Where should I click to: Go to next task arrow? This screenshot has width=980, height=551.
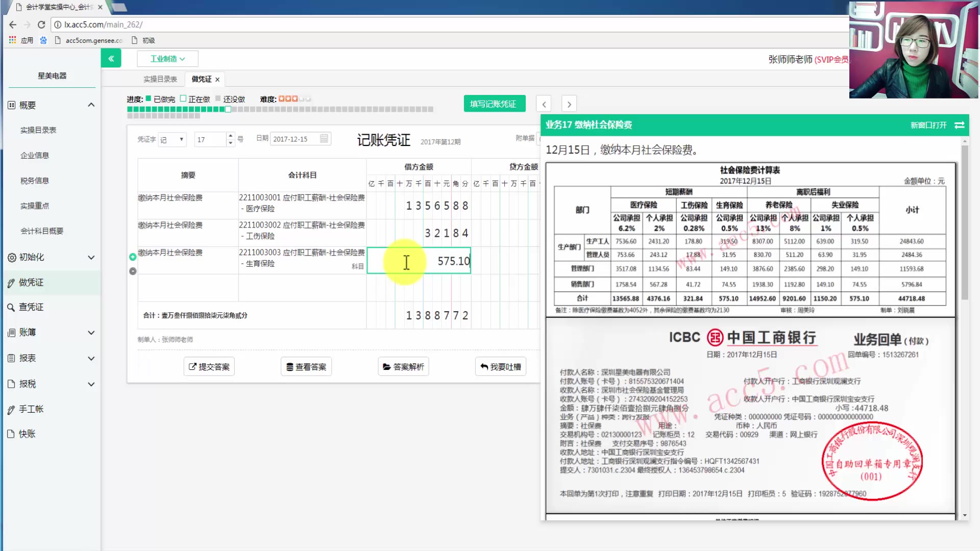click(569, 104)
